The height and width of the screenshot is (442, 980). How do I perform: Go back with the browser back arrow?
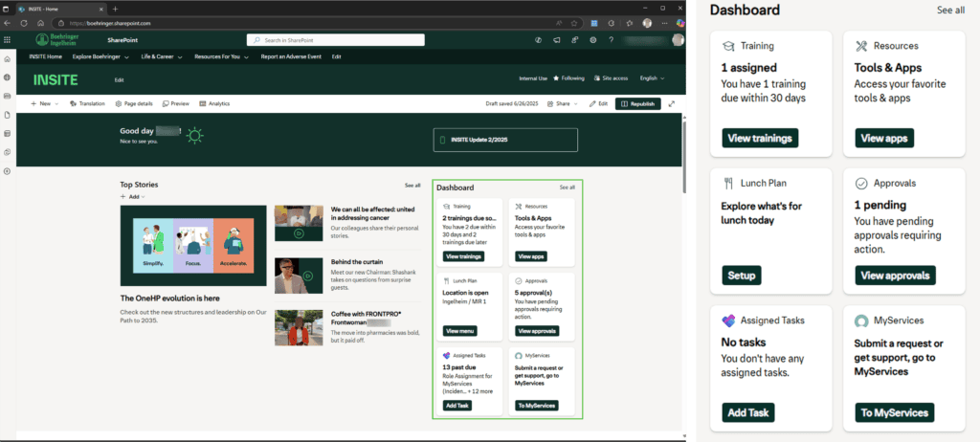tap(7, 23)
